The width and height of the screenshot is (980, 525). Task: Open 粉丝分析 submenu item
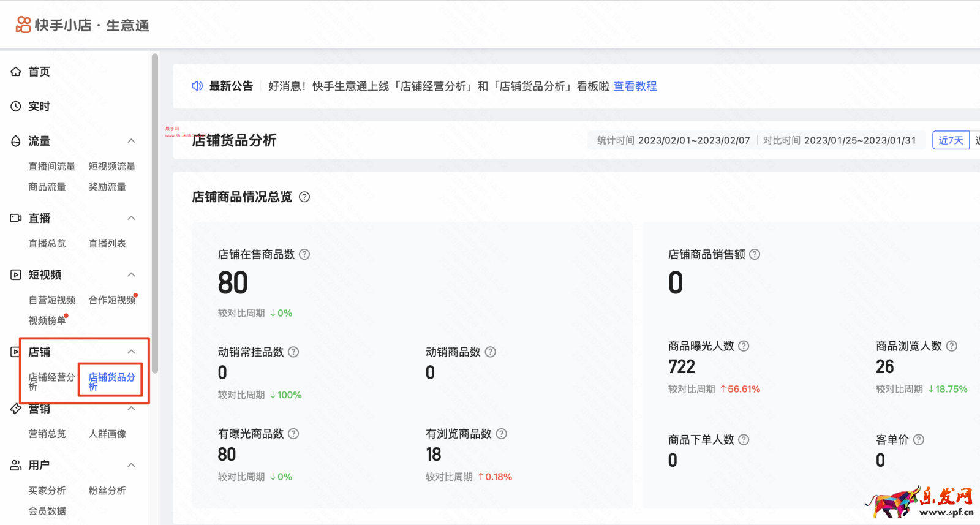point(107,491)
